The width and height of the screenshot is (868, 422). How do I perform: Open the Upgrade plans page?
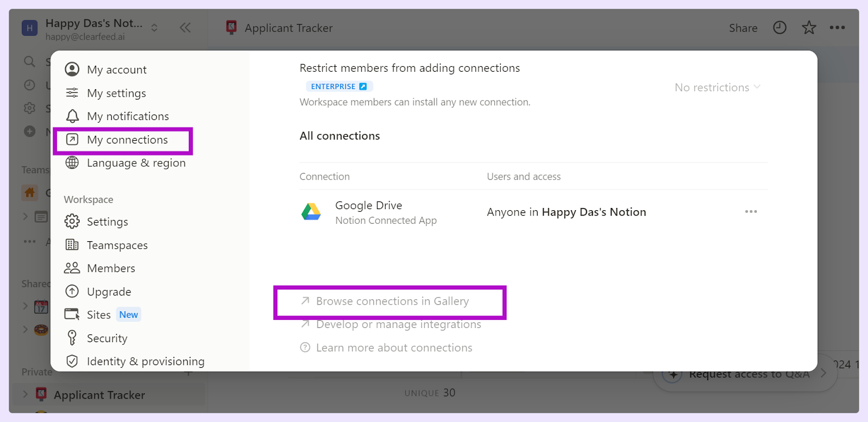[108, 292]
